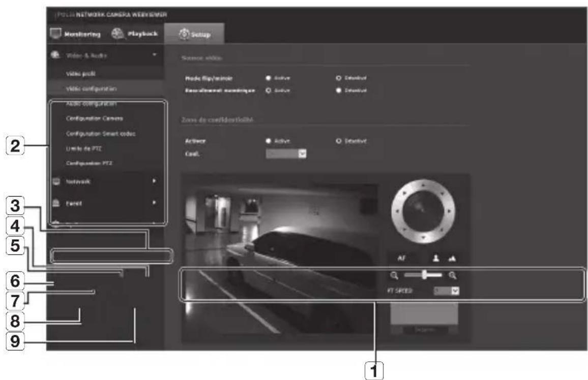The width and height of the screenshot is (588, 380).
Task: Switch to the Playback tab
Action: (135, 35)
